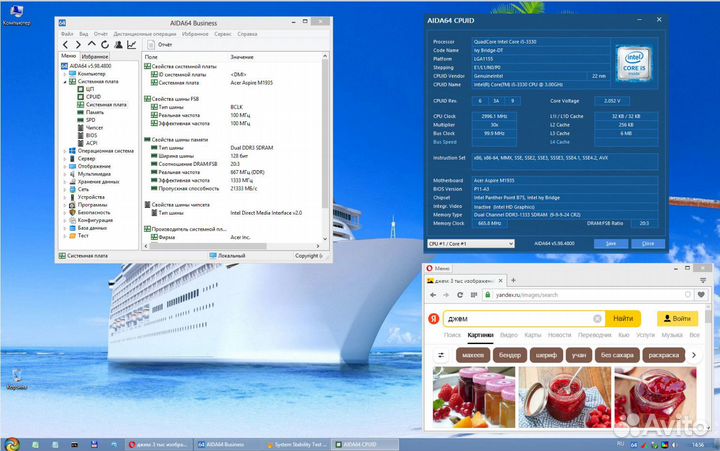Screen dimensions: 720x451
Task: Switch to Видео tab on Yandex
Action: [x=510, y=335]
